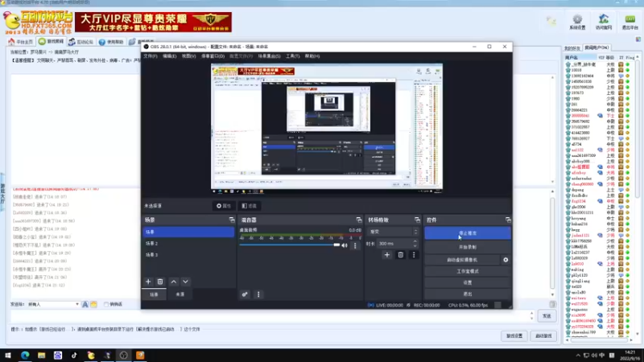Open platform Home tab
This screenshot has width=644, height=362.
(21, 42)
